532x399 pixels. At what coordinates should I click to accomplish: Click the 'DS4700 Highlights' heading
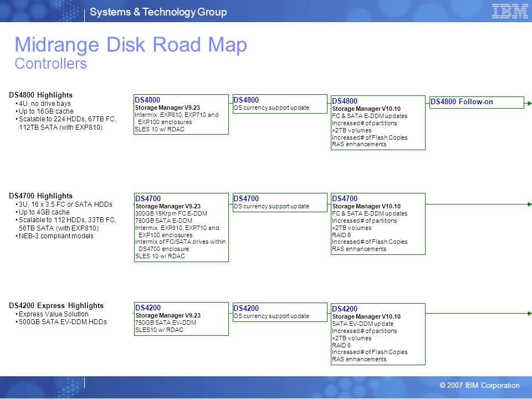[x=40, y=196]
